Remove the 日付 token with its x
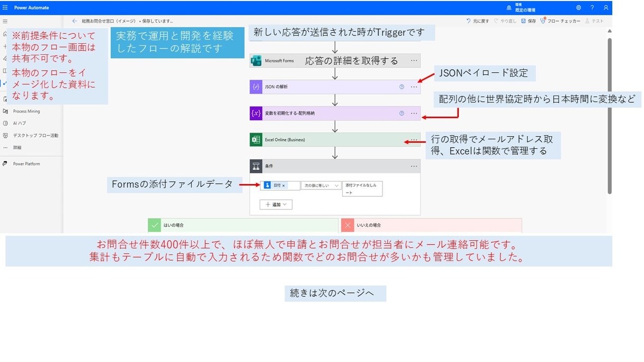 pyautogui.click(x=283, y=186)
